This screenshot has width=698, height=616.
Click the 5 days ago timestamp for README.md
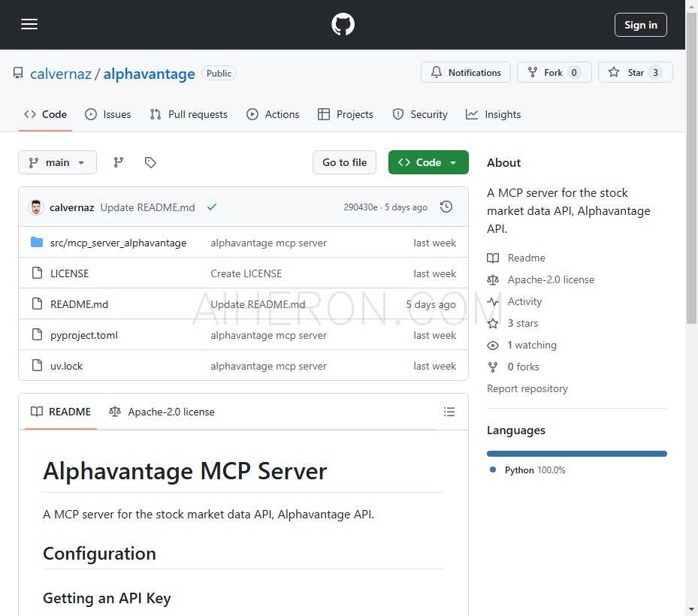pyautogui.click(x=431, y=304)
